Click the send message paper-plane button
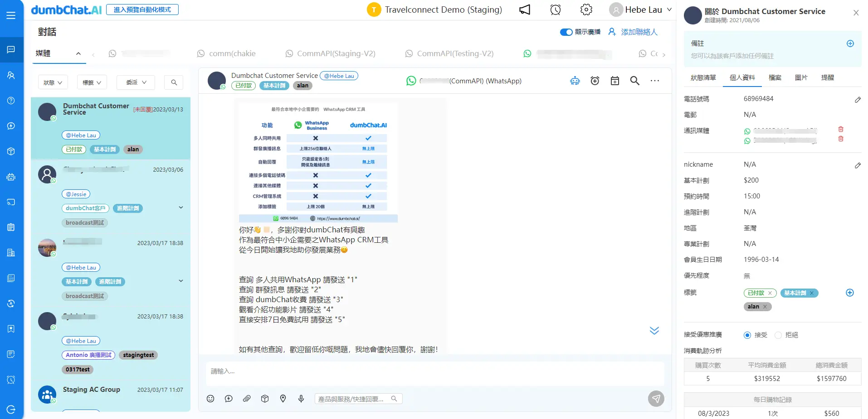 click(x=656, y=399)
